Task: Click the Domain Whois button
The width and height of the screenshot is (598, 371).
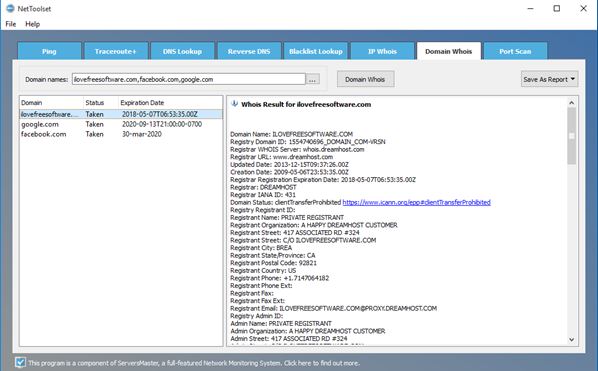Action: pyautogui.click(x=365, y=79)
